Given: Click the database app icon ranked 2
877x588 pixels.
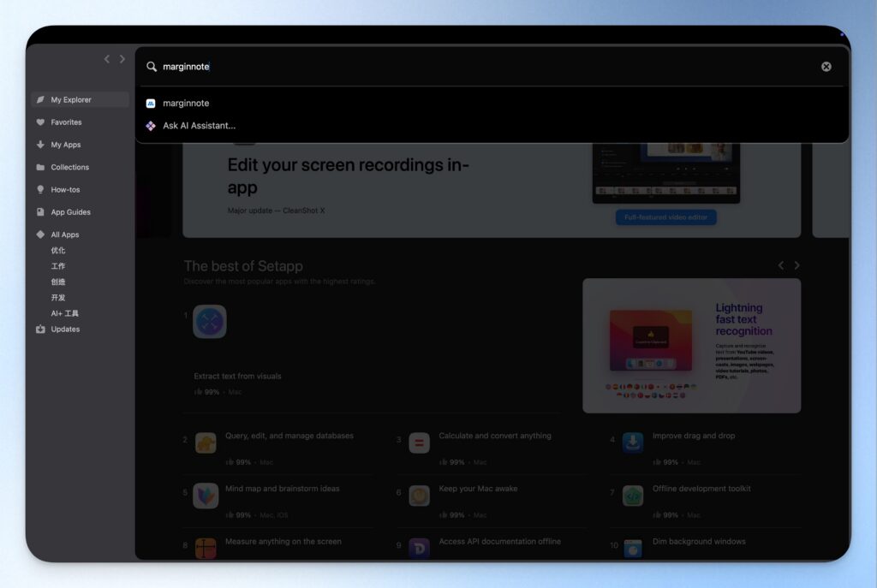Looking at the screenshot, I should click(x=206, y=442).
